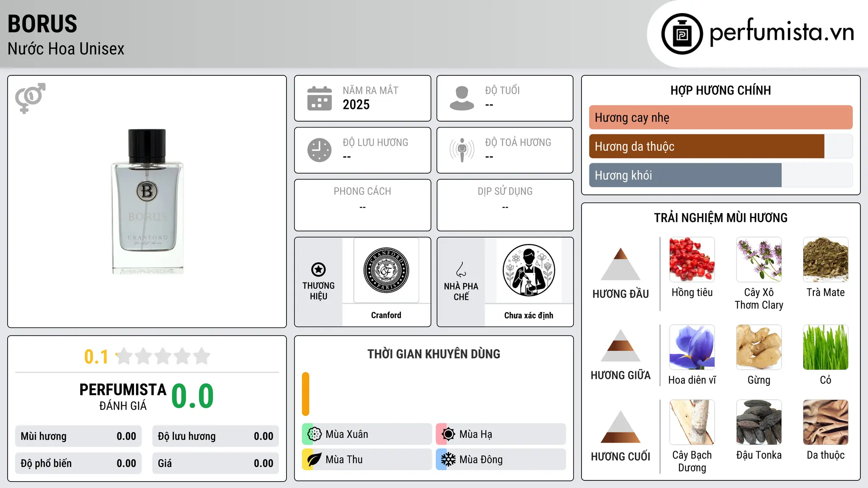868x488 pixels.
Task: Click the Đậu Tonka note name
Action: point(759,455)
